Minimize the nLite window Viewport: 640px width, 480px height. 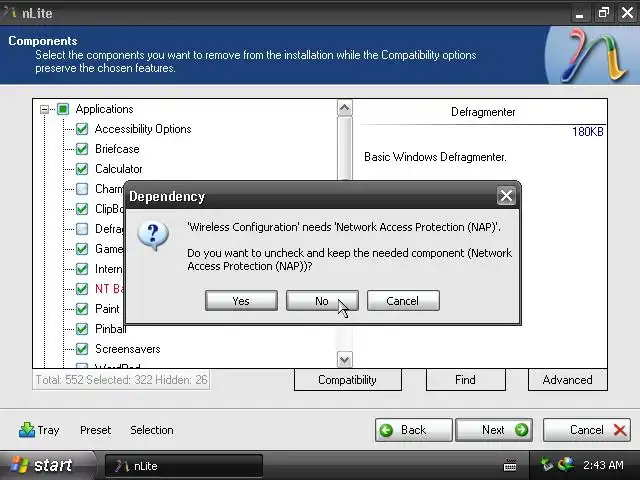point(580,13)
